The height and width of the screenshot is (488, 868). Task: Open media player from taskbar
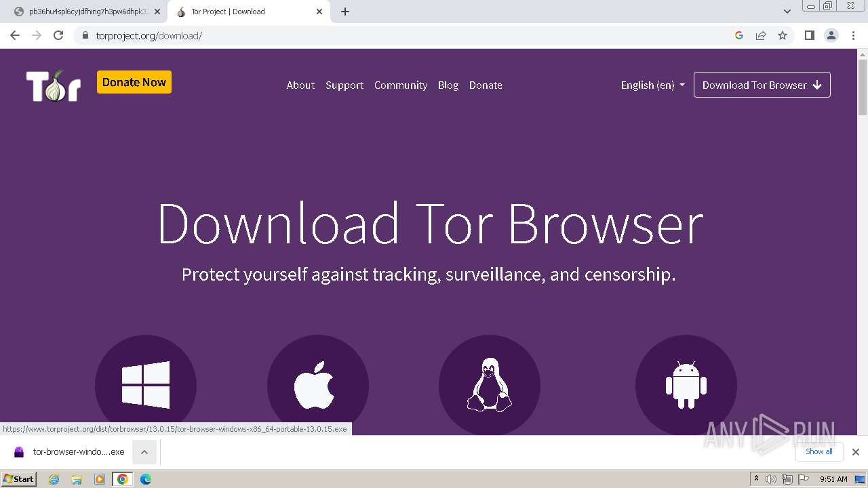[100, 479]
